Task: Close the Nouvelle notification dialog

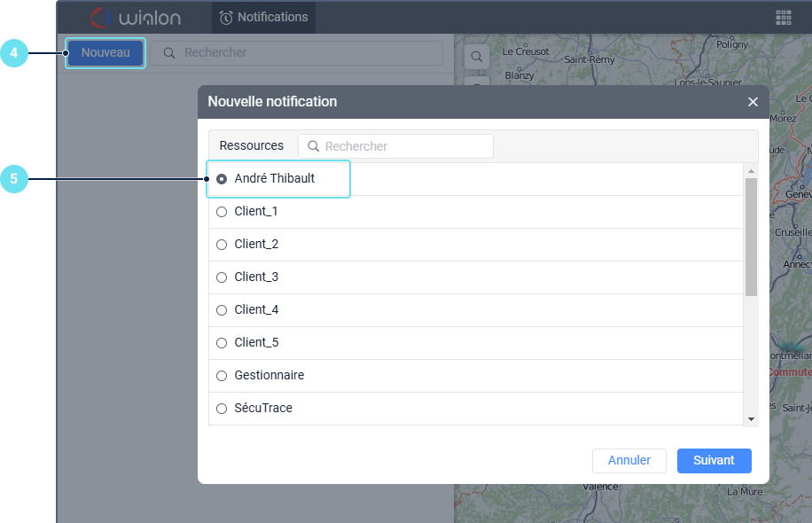Action: tap(753, 102)
